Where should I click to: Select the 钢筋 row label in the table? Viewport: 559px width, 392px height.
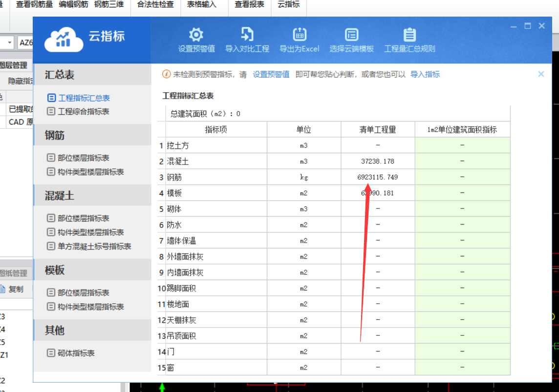click(174, 177)
